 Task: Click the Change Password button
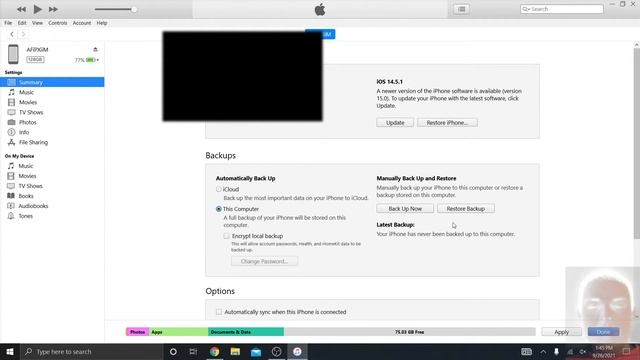coord(264,261)
